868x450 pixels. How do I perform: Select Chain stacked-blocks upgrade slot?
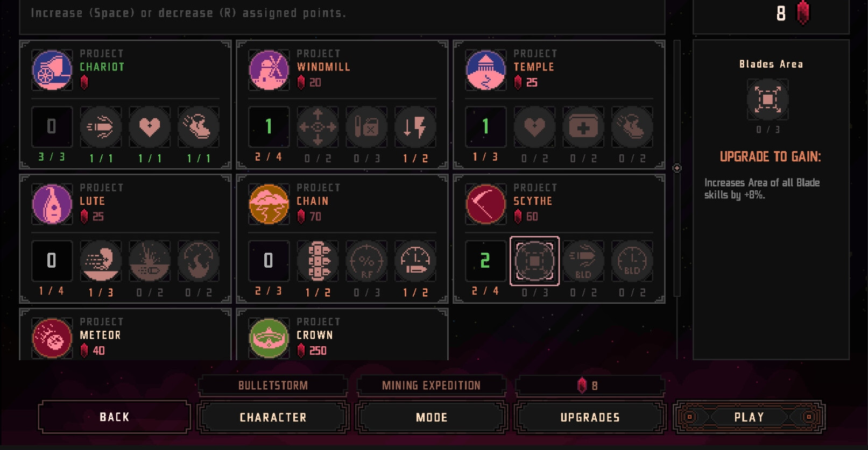[317, 261]
